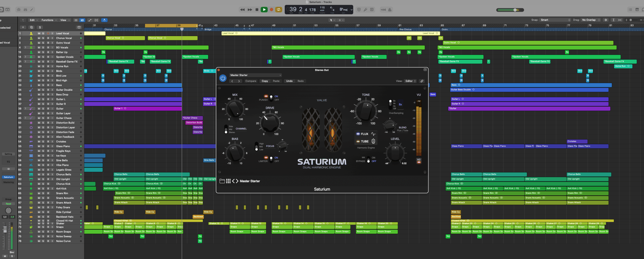The height and width of the screenshot is (259, 644).
Task: Click the add new track plus button
Action: [23, 27]
